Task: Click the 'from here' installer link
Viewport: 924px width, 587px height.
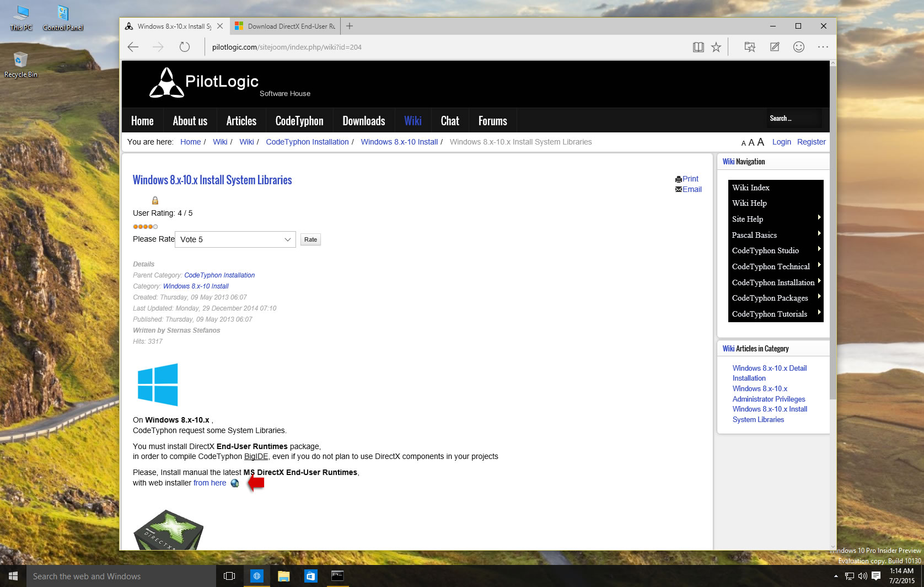Action: point(209,483)
